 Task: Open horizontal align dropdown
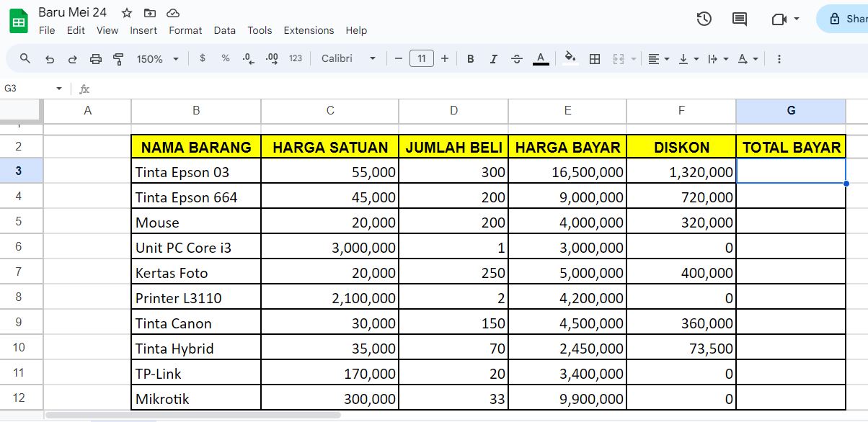point(659,59)
